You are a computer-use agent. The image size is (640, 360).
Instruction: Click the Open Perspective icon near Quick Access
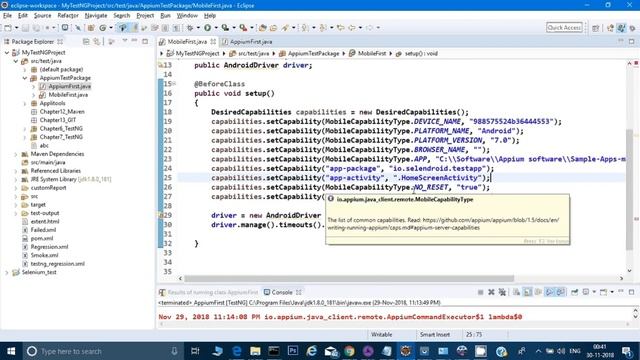596,28
